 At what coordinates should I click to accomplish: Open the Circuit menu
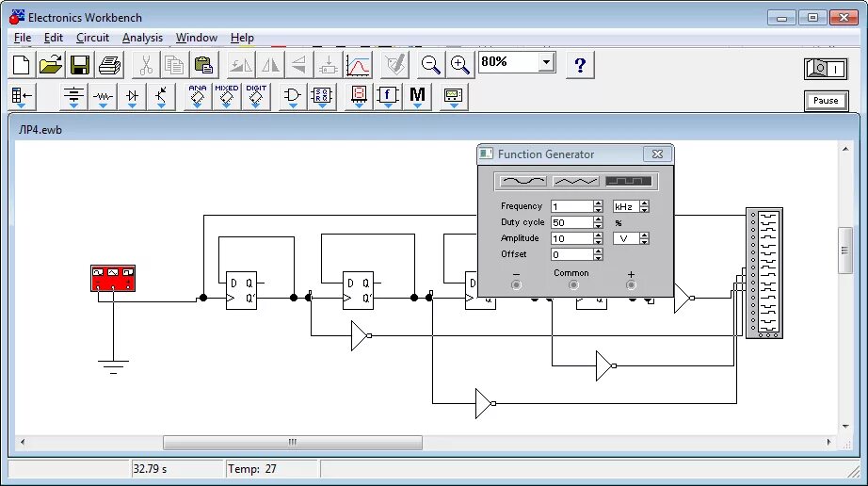pyautogui.click(x=92, y=38)
